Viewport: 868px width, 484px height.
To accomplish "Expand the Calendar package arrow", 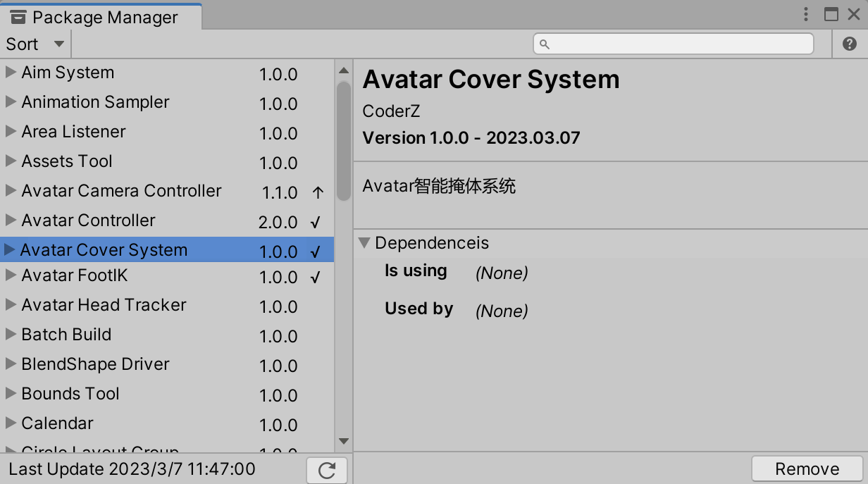I will [11, 423].
